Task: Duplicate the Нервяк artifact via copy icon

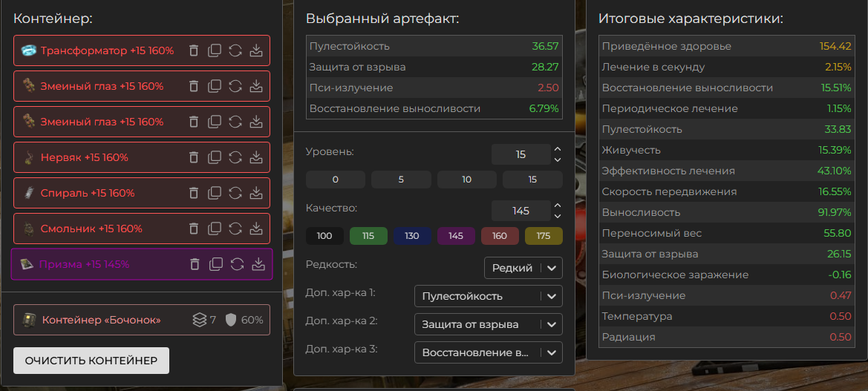Action: [215, 157]
